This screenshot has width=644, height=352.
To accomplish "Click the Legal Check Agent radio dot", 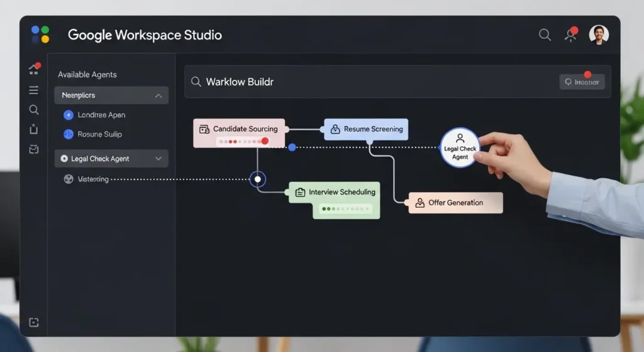I will coord(64,158).
